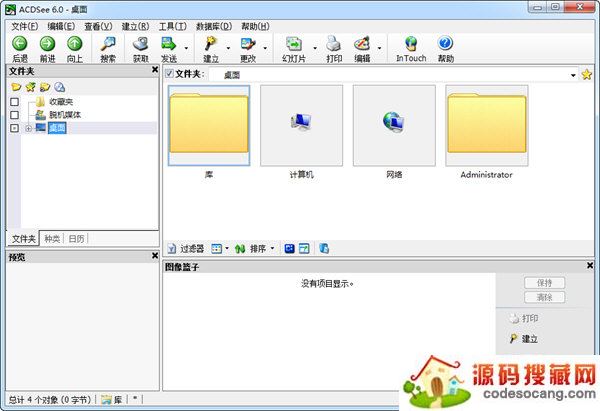Open the 幻灯片 dropdown arrow
This screenshot has height=411, width=600.
[315, 48]
